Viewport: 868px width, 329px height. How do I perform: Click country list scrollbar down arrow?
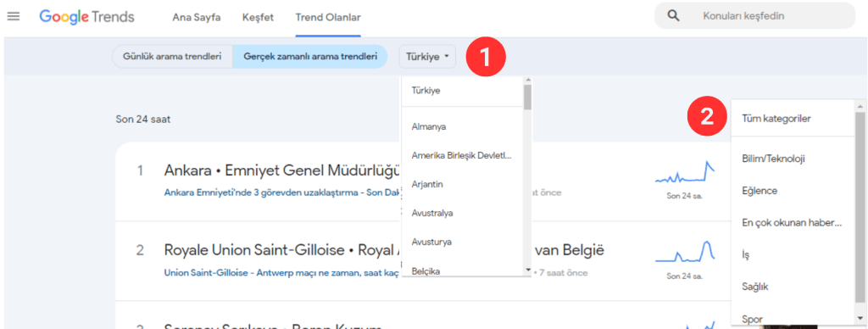click(x=527, y=270)
